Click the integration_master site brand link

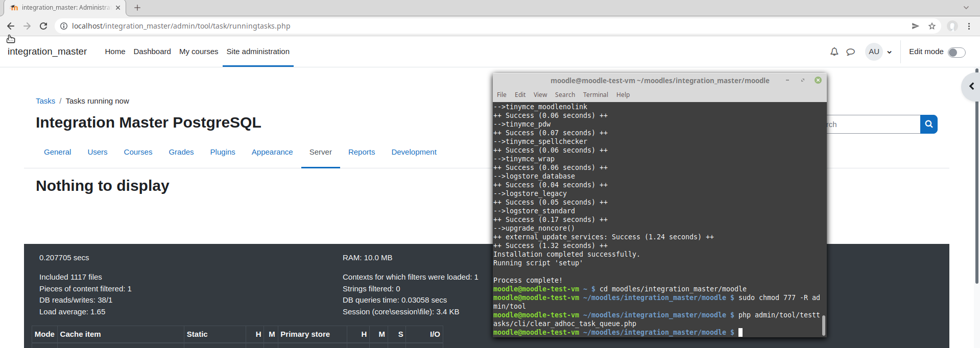[47, 52]
